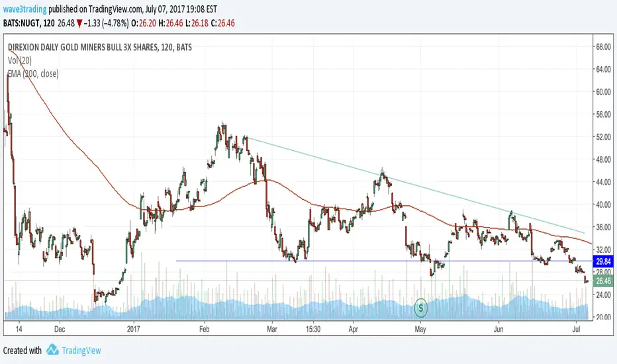Click the Feb date axis label
Image resolution: width=617 pixels, height=364 pixels.
pos(204,329)
